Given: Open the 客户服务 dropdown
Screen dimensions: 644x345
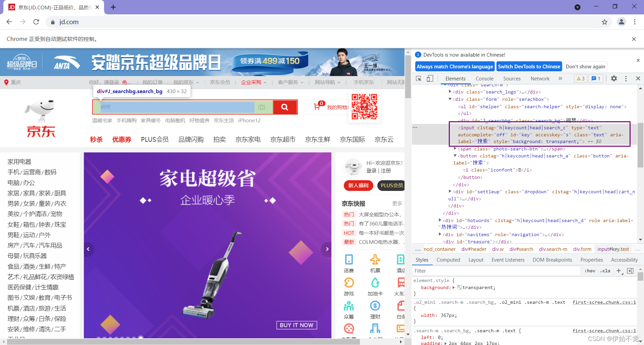Looking at the screenshot, I should [290, 82].
